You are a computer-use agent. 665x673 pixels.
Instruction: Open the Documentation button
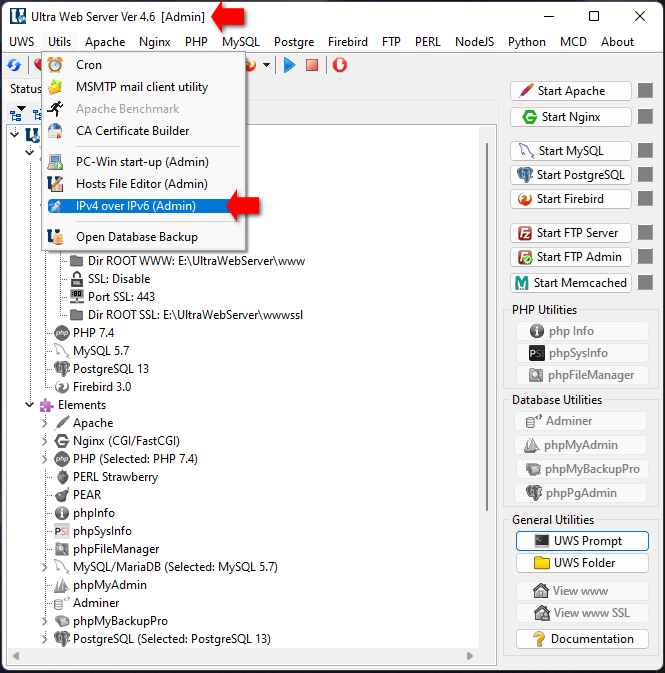tap(582, 639)
